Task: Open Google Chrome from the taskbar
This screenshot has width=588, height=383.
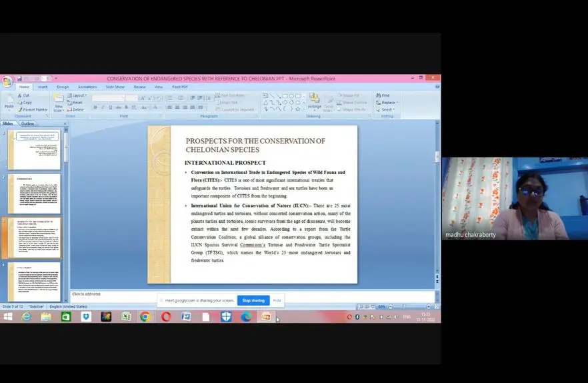Action: click(x=145, y=316)
